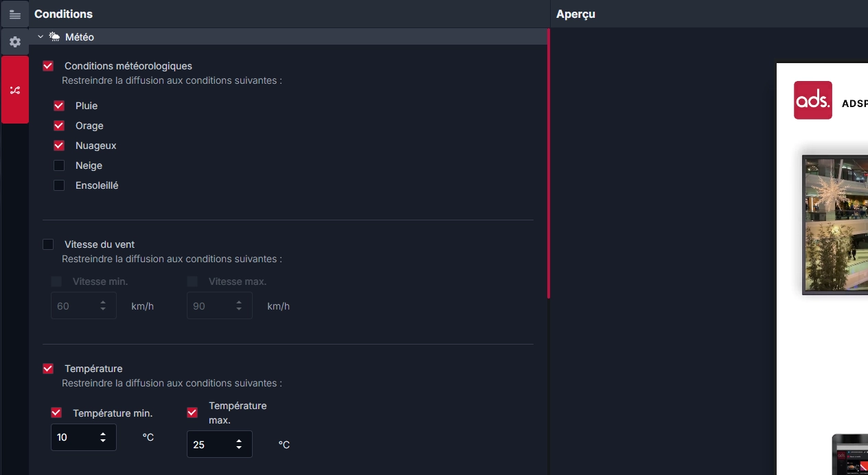Enable the Neige checkbox
Screen dimensions: 868x475
[x=59, y=165]
